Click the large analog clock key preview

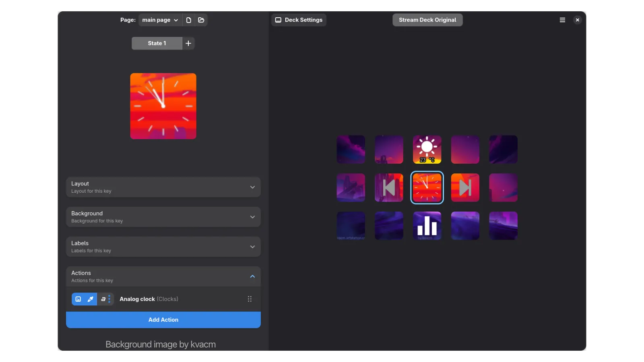(x=163, y=106)
